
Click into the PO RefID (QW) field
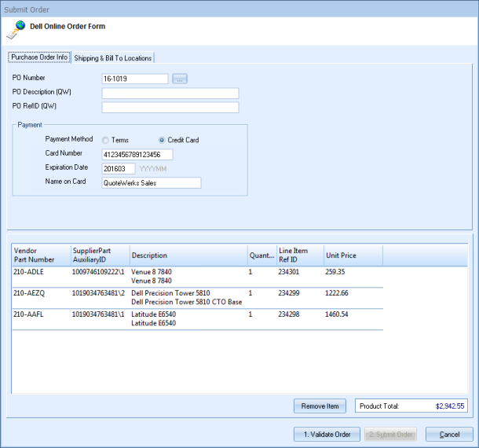170,107
